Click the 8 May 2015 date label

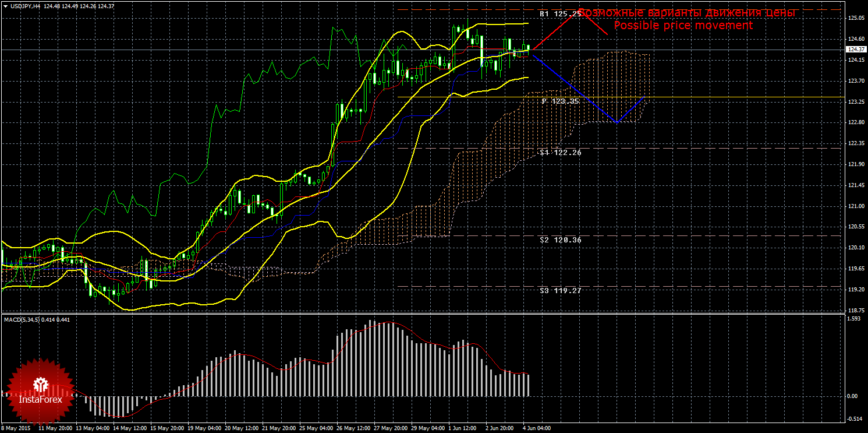point(15,428)
